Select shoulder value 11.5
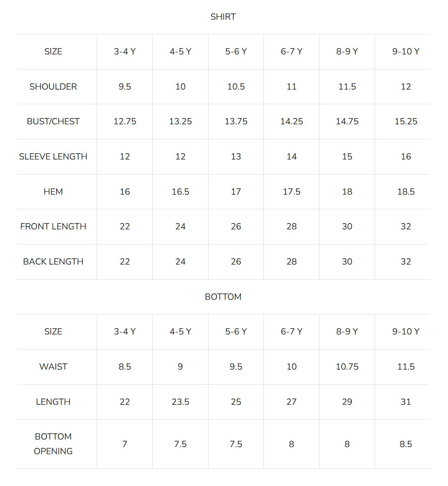 click(347, 87)
